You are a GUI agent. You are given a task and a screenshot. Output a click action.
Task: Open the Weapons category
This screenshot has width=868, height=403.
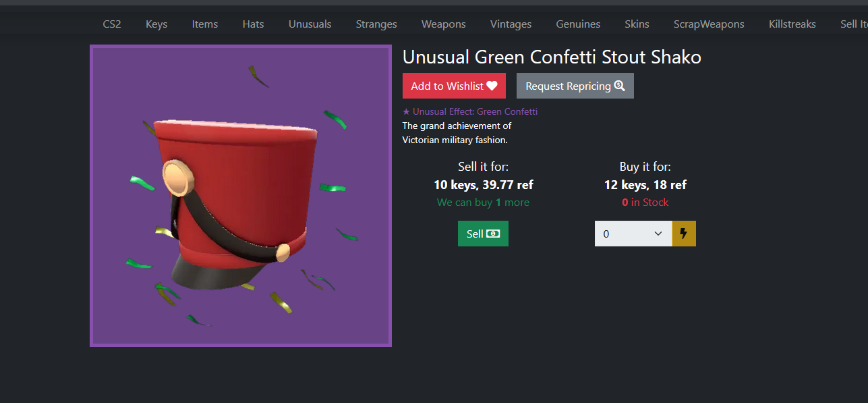click(x=444, y=24)
